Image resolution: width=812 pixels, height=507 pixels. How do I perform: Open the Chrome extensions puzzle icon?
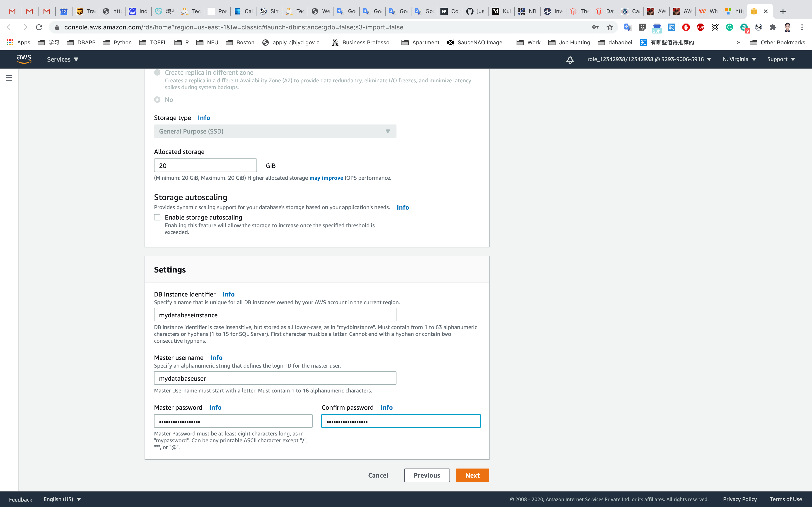point(773,27)
